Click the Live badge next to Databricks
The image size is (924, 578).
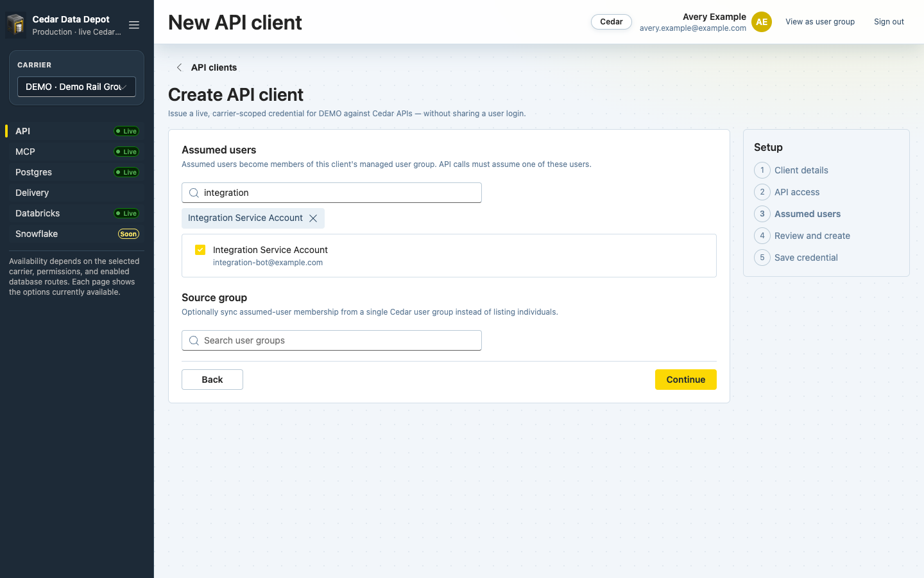coord(126,213)
